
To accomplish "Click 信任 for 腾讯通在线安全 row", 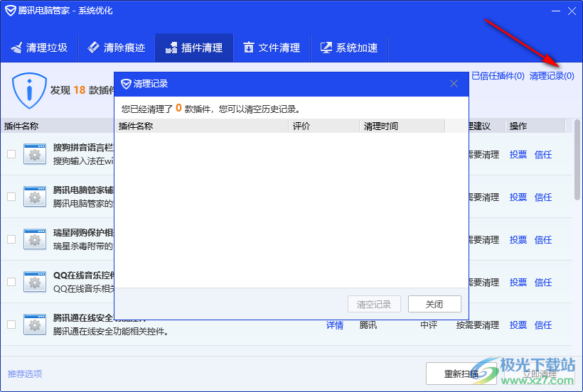I will point(543,325).
